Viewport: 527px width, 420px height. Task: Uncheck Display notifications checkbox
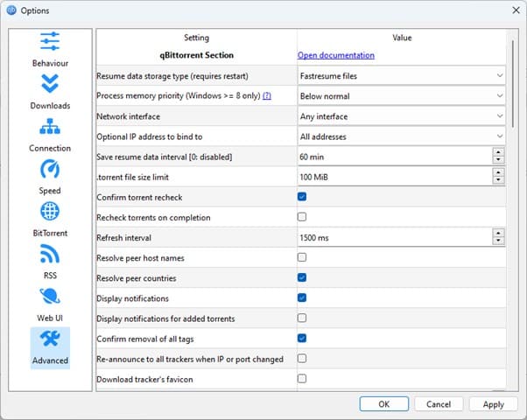(x=302, y=297)
